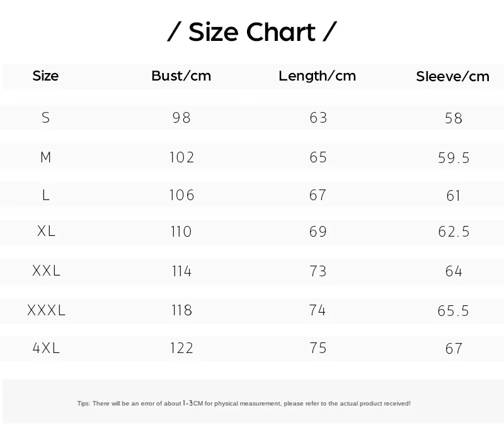
Task: Select the XL size row label
Action: point(46,231)
